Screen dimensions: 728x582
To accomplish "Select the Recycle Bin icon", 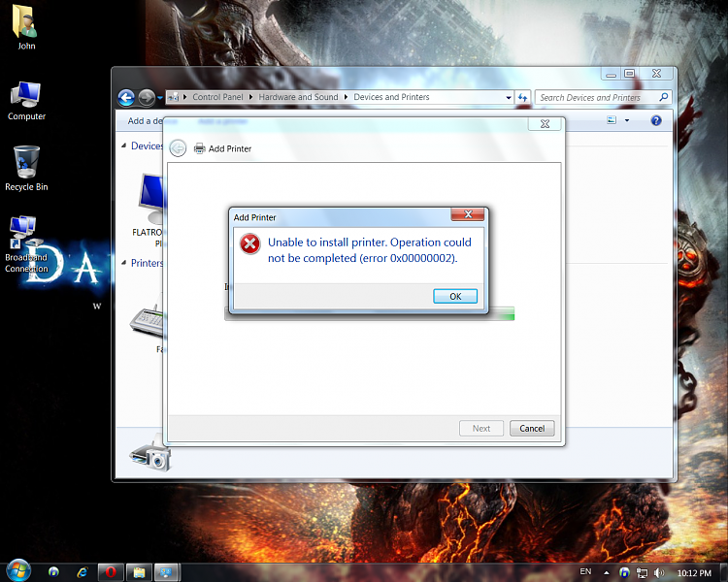I will coord(26,169).
